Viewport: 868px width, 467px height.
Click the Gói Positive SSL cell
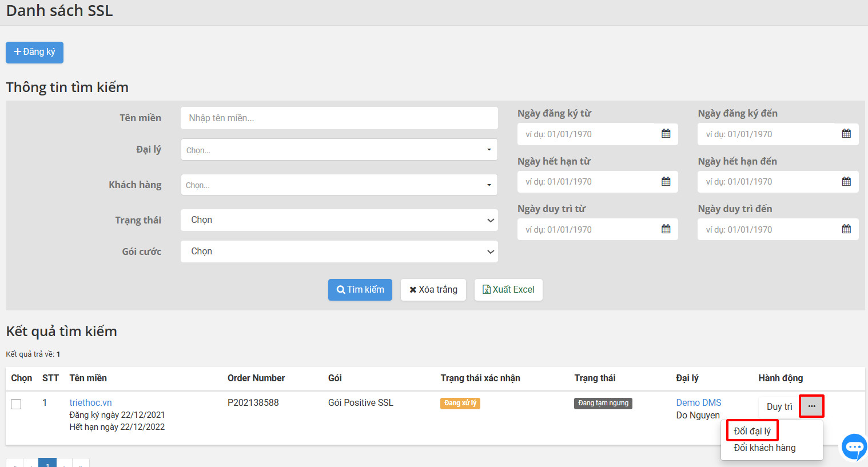(361, 403)
